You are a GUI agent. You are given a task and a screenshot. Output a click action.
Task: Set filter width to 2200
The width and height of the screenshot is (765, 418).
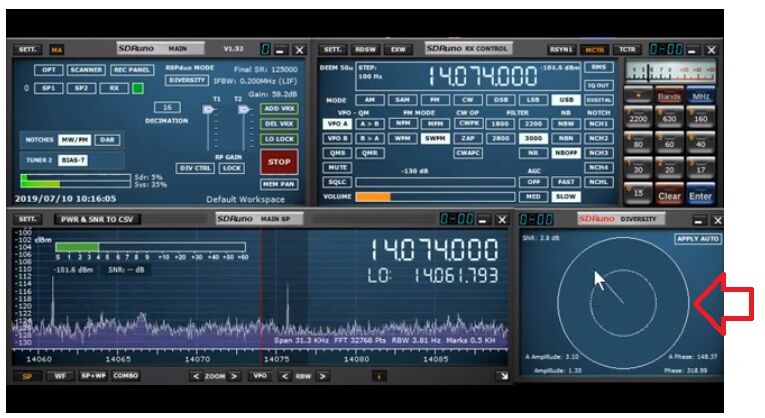tap(533, 124)
